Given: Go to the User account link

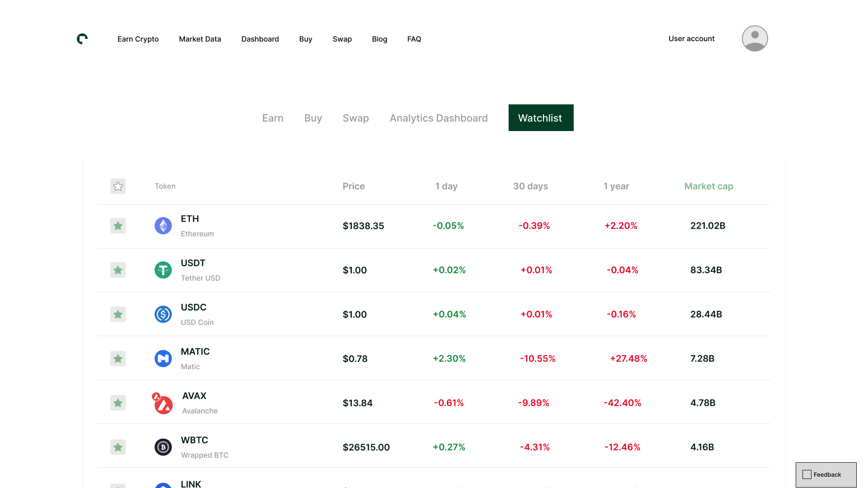Looking at the screenshot, I should (x=691, y=38).
